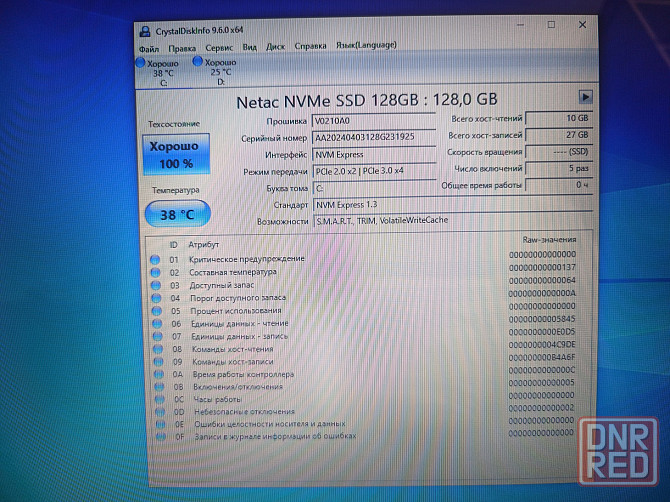Viewport: 670px width, 502px height.
Task: Click the Raw-значения column header
Action: (549, 240)
